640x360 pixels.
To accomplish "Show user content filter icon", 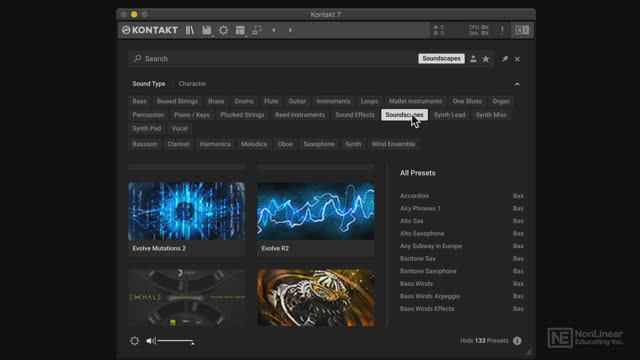I will [x=473, y=59].
